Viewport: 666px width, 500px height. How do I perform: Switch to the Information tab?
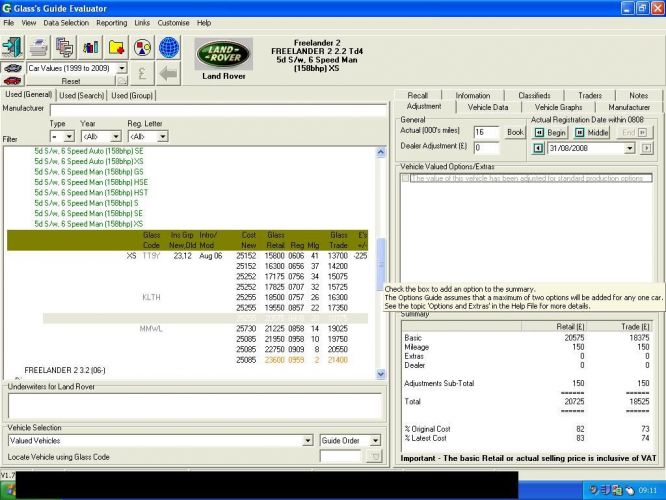click(473, 96)
